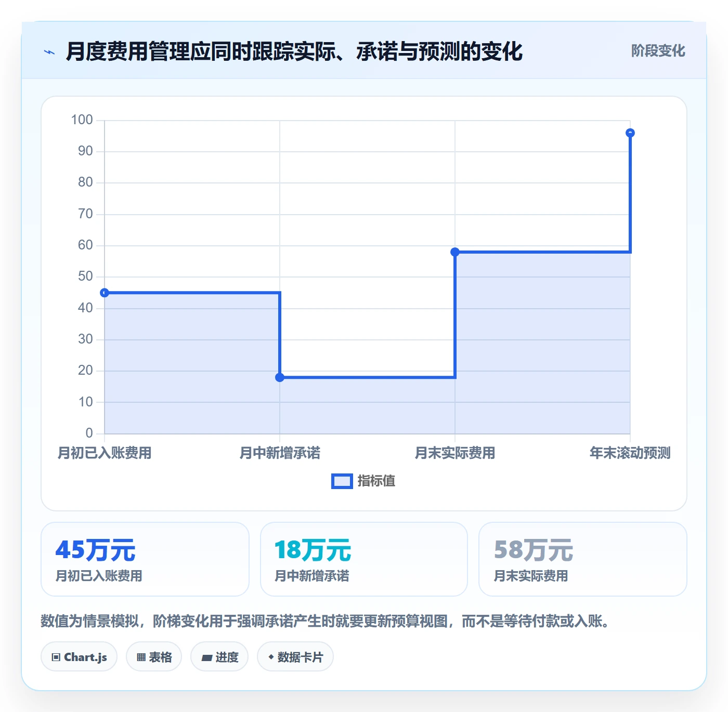This screenshot has height=712, width=728.
Task: Click the 月初已入账费用 caption under 45万元
Action: click(x=99, y=576)
